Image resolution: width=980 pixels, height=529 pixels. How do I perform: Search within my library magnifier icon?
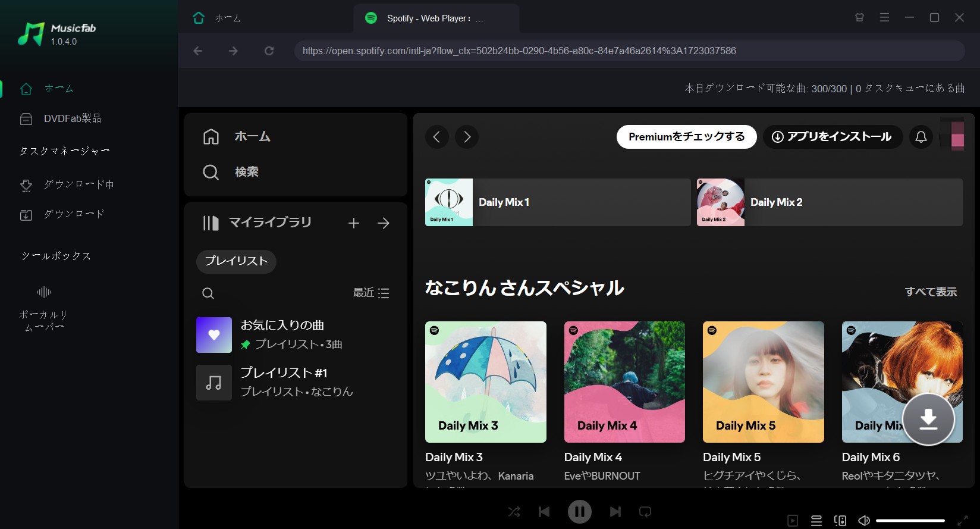point(208,293)
